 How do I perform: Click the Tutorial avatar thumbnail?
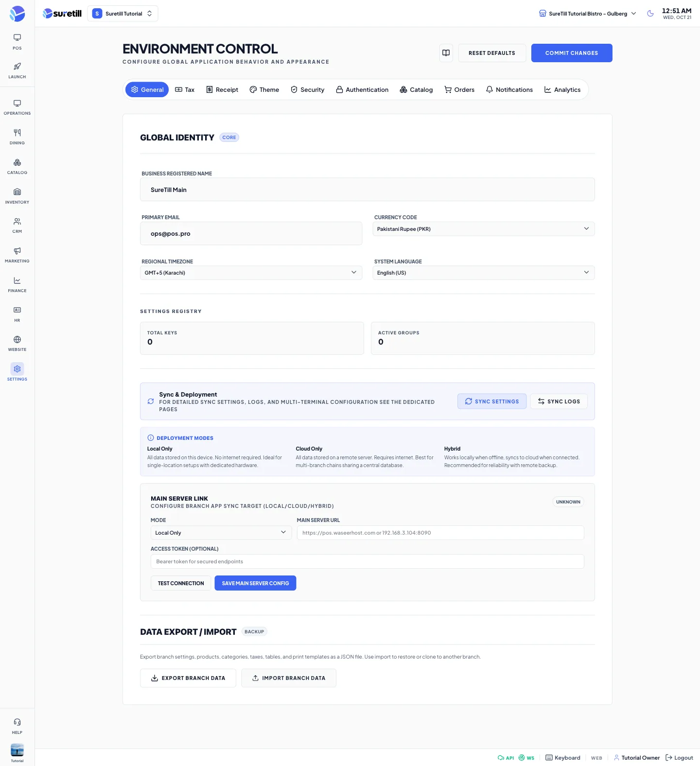[17, 750]
